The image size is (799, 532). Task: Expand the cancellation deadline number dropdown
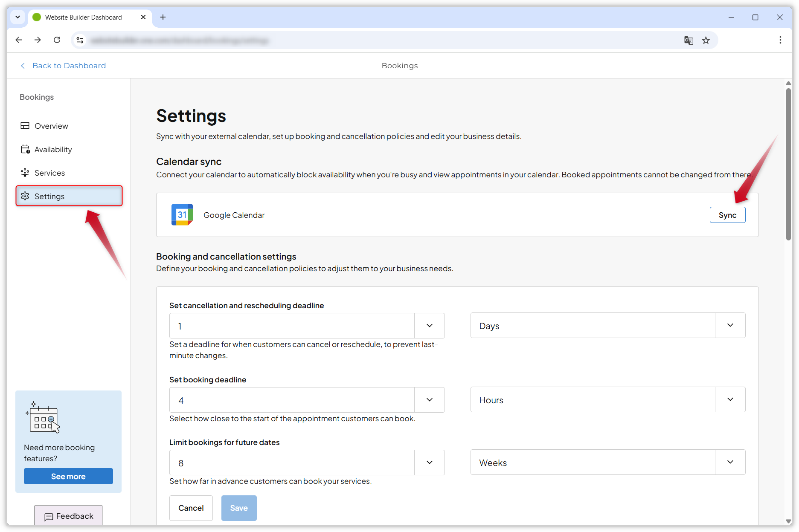[429, 325]
